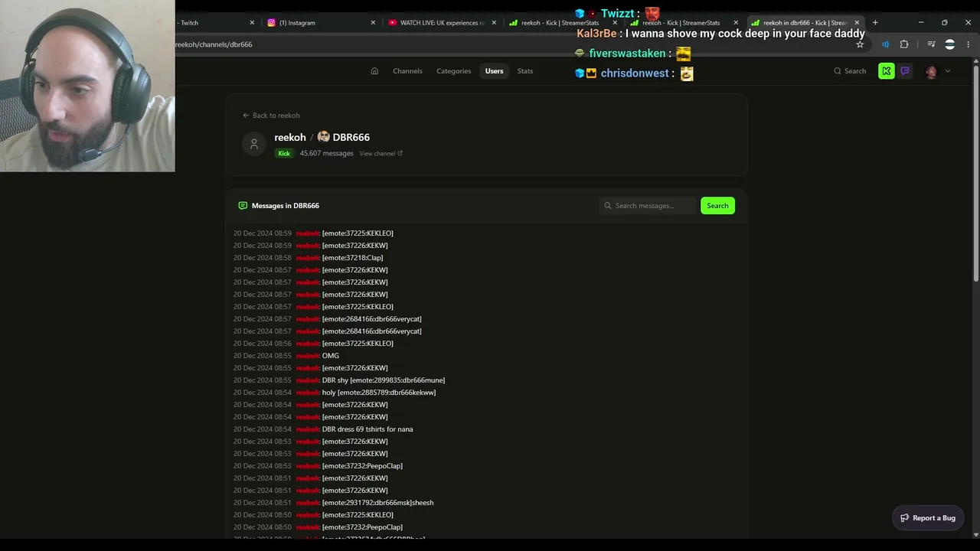Click the account avatar in the site header
Image resolution: width=980 pixels, height=551 pixels.
tap(931, 71)
